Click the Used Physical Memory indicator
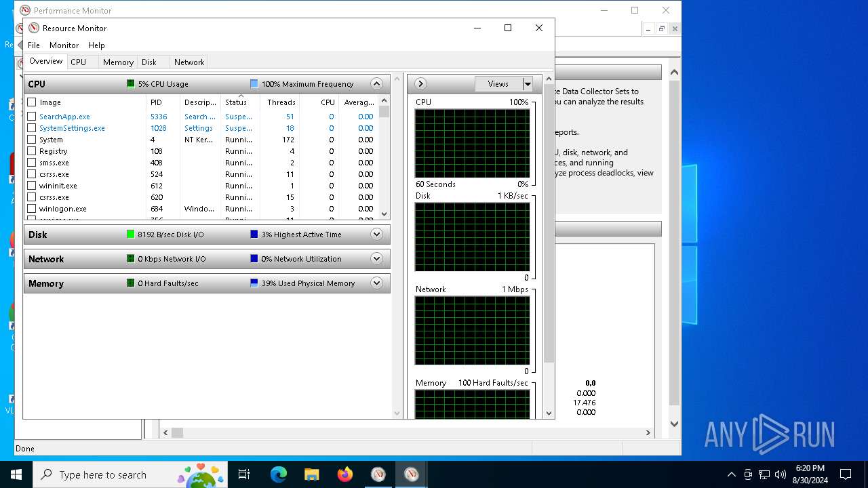This screenshot has height=488, width=868. point(254,283)
